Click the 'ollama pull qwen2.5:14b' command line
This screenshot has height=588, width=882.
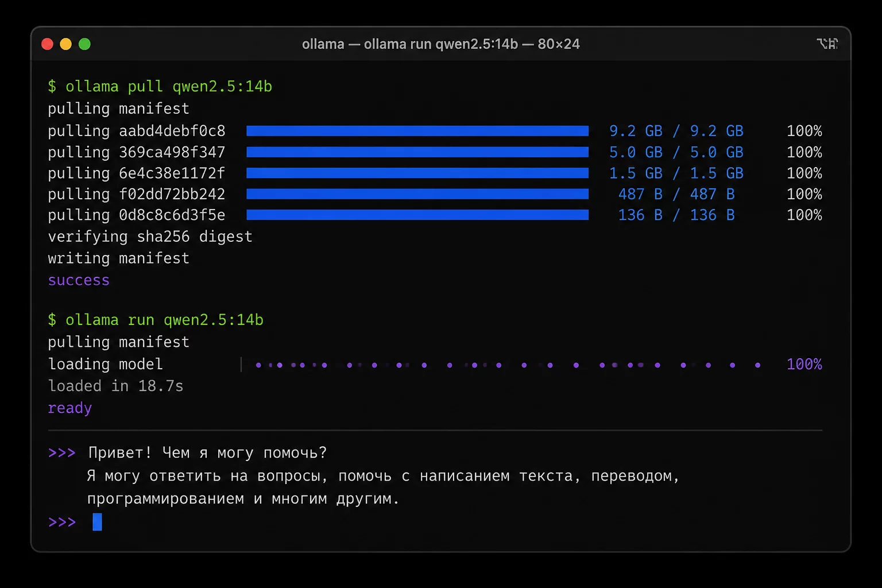click(x=160, y=86)
